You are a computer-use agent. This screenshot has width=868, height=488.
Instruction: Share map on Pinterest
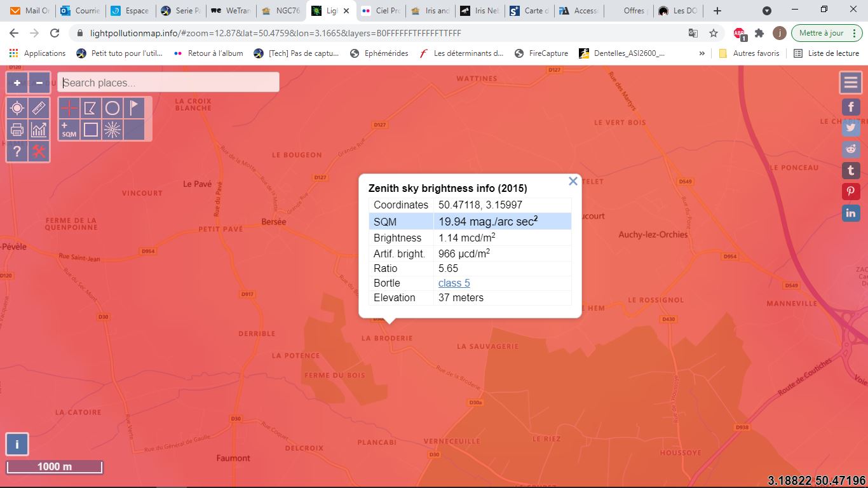[x=851, y=192]
